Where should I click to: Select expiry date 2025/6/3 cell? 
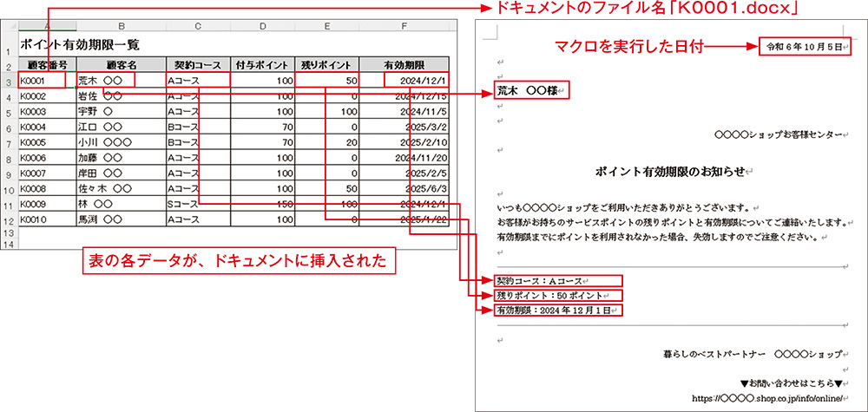404,188
